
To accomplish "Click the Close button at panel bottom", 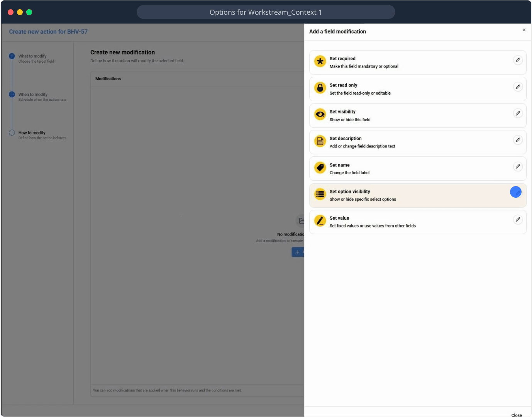I will pos(517,415).
